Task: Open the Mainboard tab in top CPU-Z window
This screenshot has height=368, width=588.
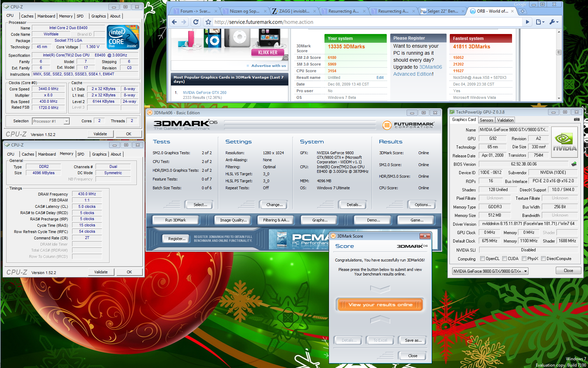Action: [46, 16]
